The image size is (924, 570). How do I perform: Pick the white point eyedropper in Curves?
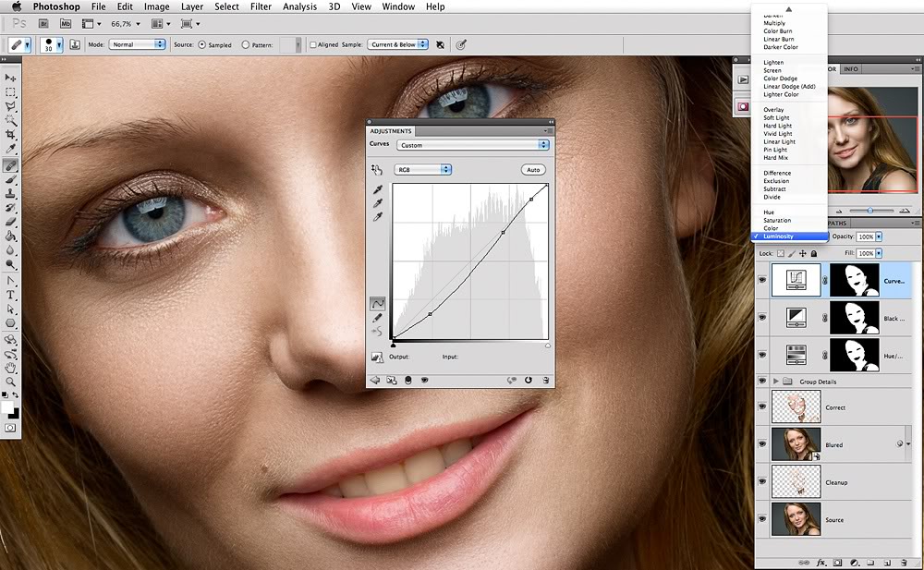click(377, 217)
